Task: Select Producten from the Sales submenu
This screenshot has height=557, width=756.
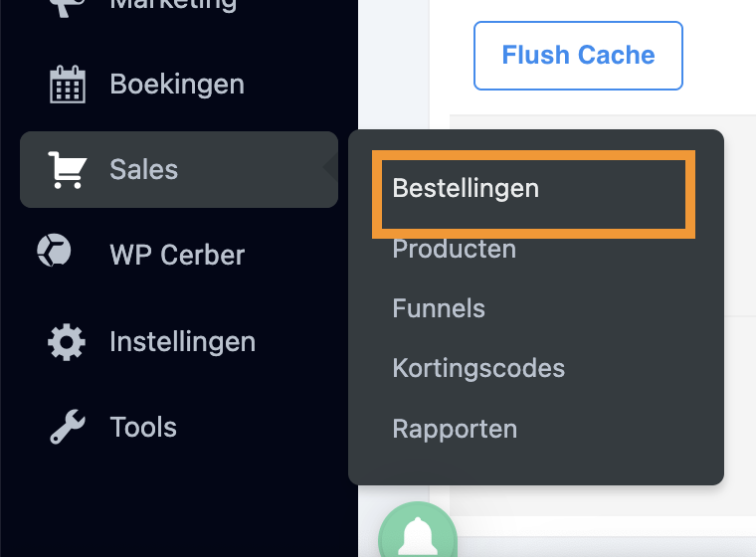Action: (455, 249)
